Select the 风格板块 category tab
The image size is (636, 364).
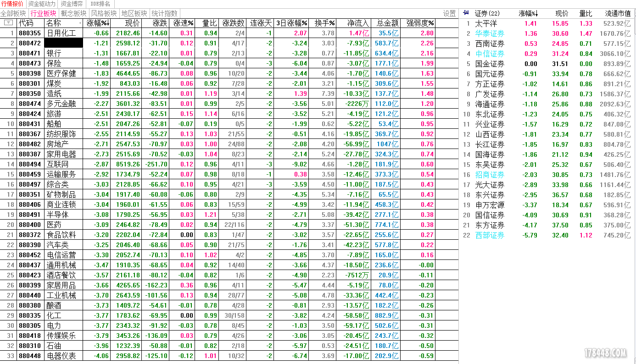coord(104,13)
